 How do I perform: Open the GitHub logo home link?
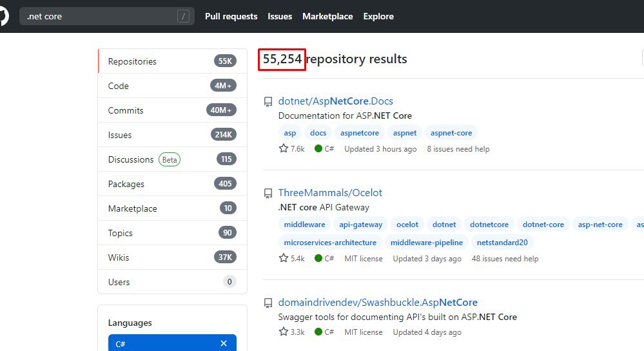(x=3, y=16)
